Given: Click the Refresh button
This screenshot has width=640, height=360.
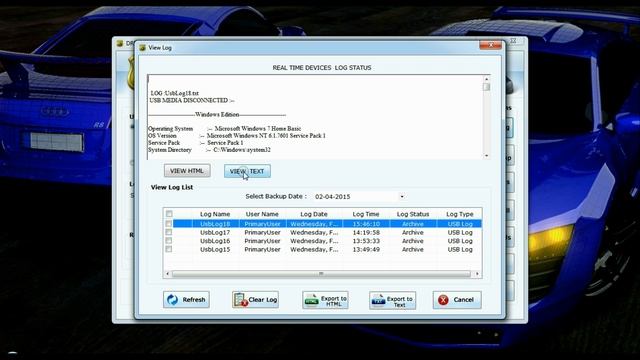Looking at the screenshot, I should (187, 300).
